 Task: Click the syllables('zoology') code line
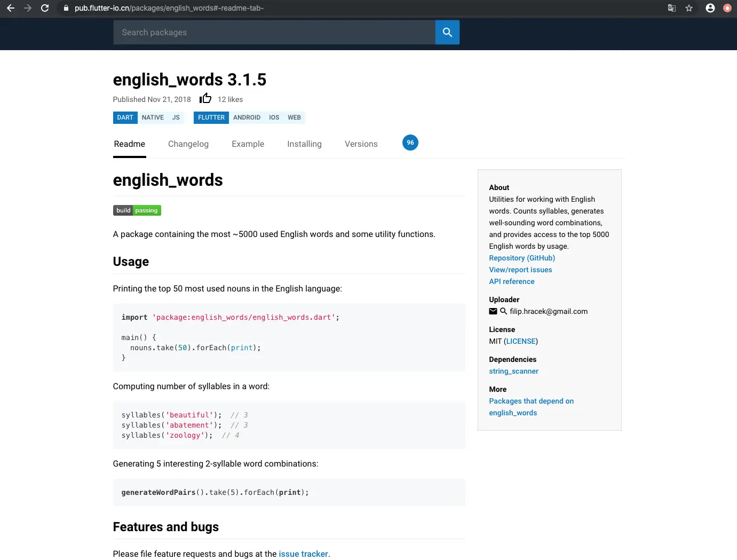tap(180, 435)
